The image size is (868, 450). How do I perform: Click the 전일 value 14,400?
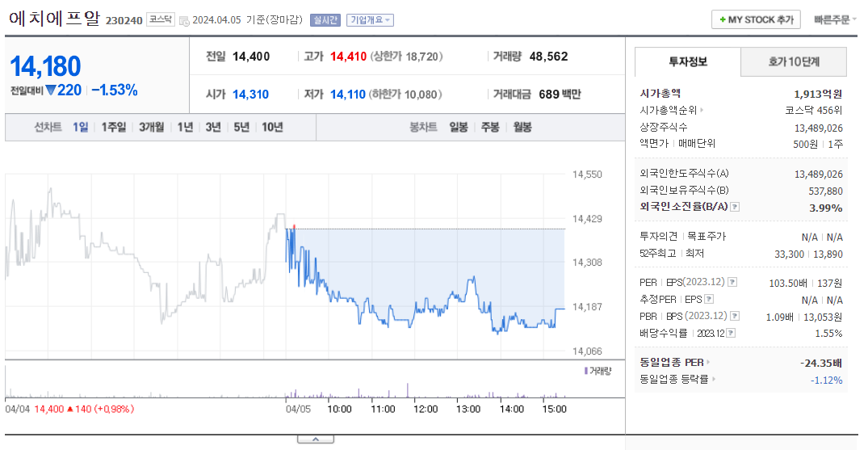pos(251,57)
